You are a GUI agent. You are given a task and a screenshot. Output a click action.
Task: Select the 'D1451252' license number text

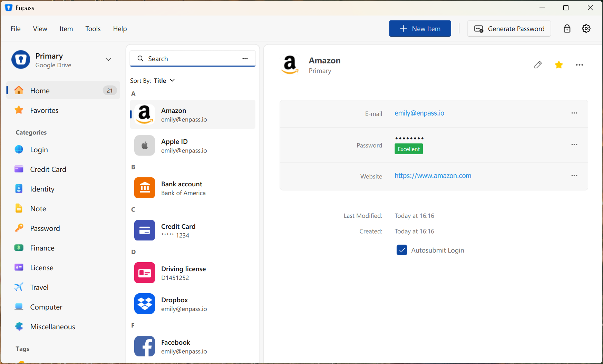pos(175,278)
